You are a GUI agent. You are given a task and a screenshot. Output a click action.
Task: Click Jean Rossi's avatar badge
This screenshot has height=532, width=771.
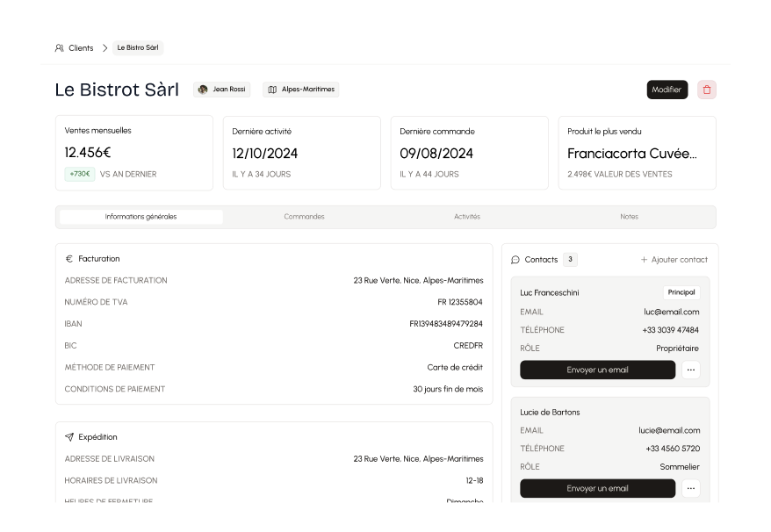point(201,89)
